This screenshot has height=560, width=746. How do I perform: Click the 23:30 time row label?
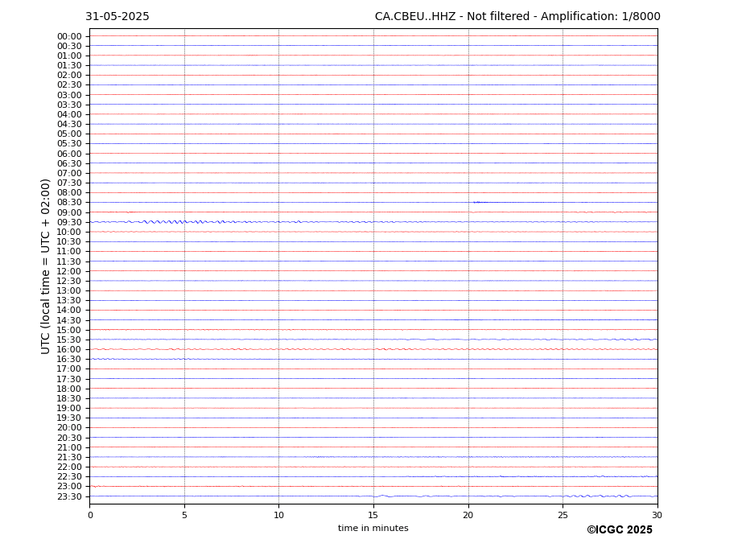click(69, 496)
